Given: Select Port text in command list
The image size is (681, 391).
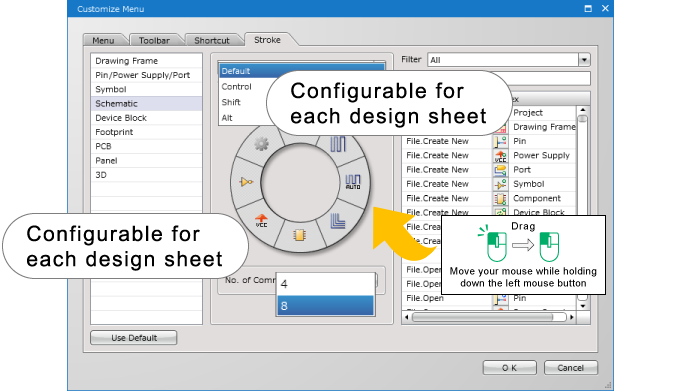Looking at the screenshot, I should (x=522, y=170).
